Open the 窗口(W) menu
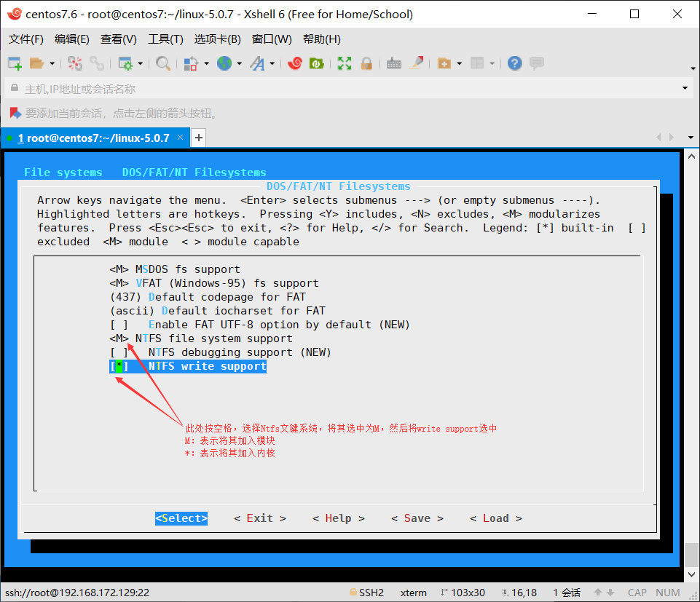This screenshot has width=700, height=602. point(272,39)
